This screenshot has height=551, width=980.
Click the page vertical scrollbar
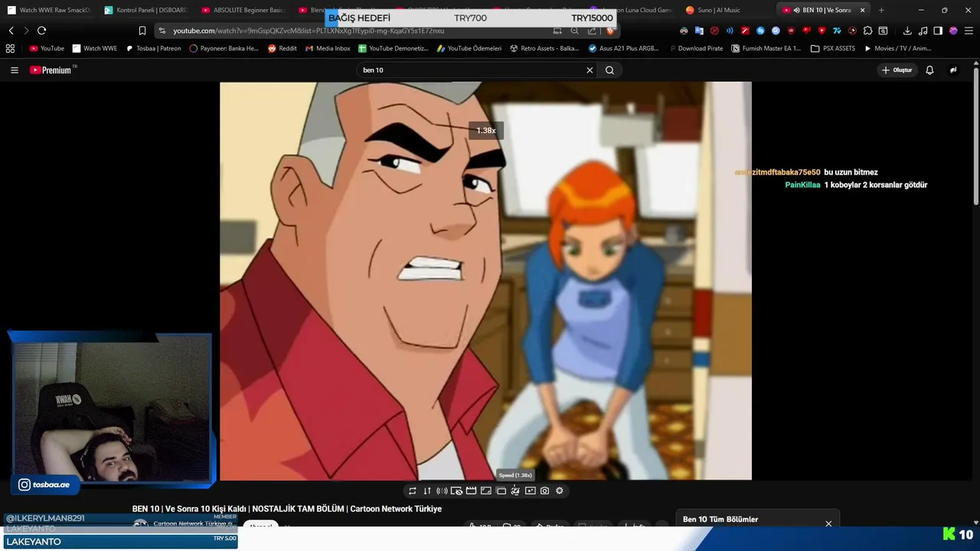click(976, 136)
